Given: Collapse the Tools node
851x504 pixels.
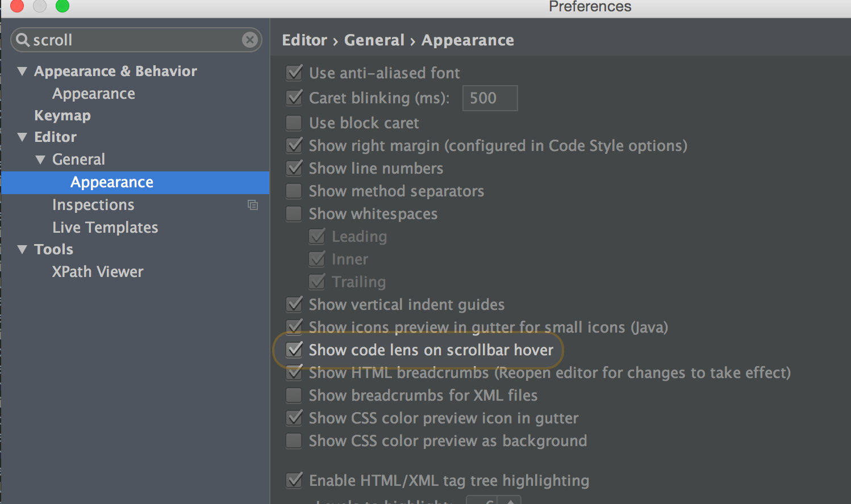Looking at the screenshot, I should point(22,249).
